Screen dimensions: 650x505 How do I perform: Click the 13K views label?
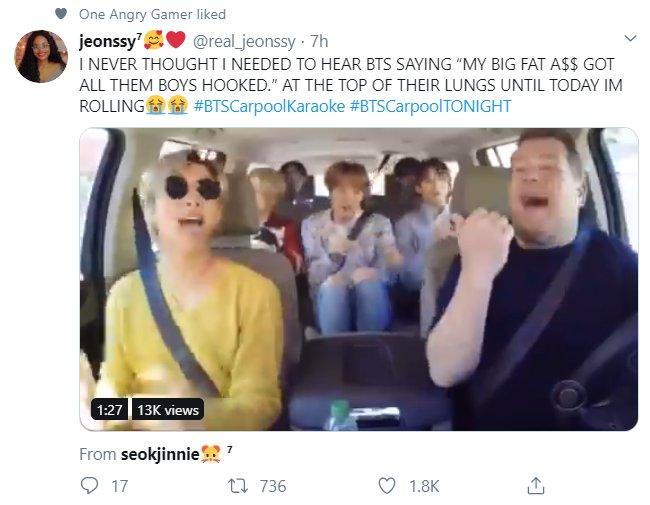(168, 410)
